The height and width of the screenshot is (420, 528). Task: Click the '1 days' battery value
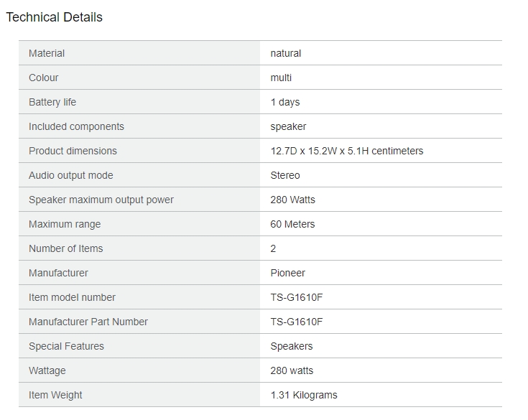[285, 102]
